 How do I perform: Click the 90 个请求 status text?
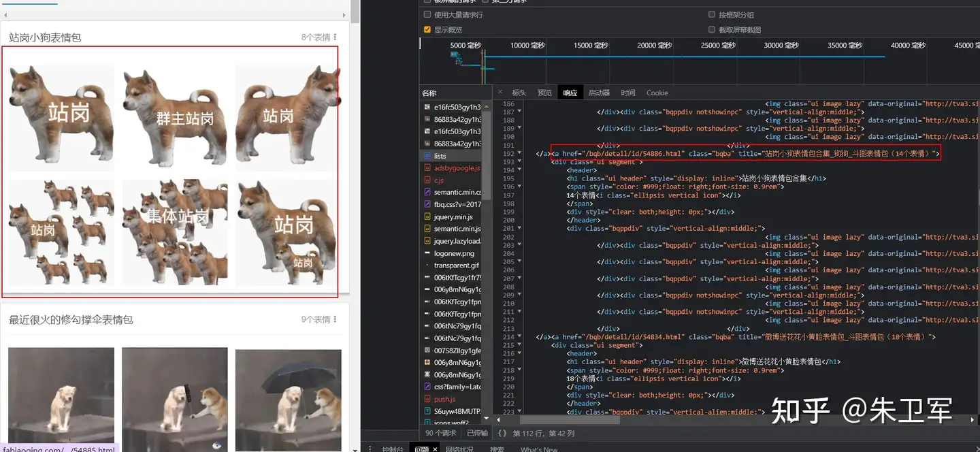441,433
